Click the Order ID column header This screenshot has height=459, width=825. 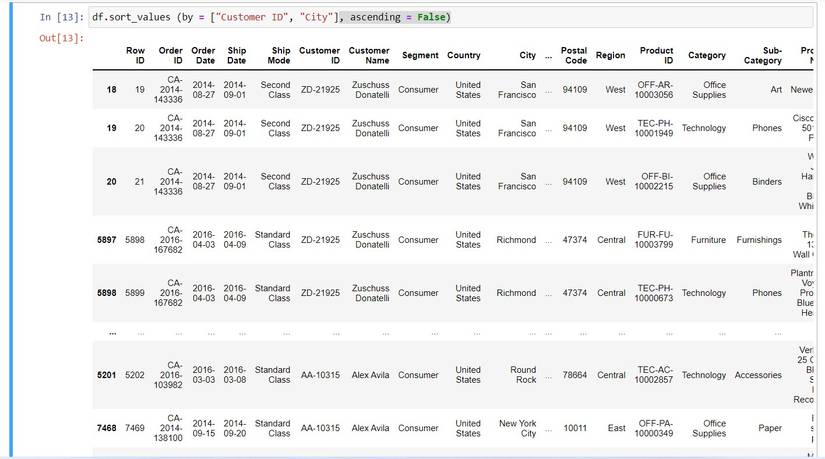170,55
